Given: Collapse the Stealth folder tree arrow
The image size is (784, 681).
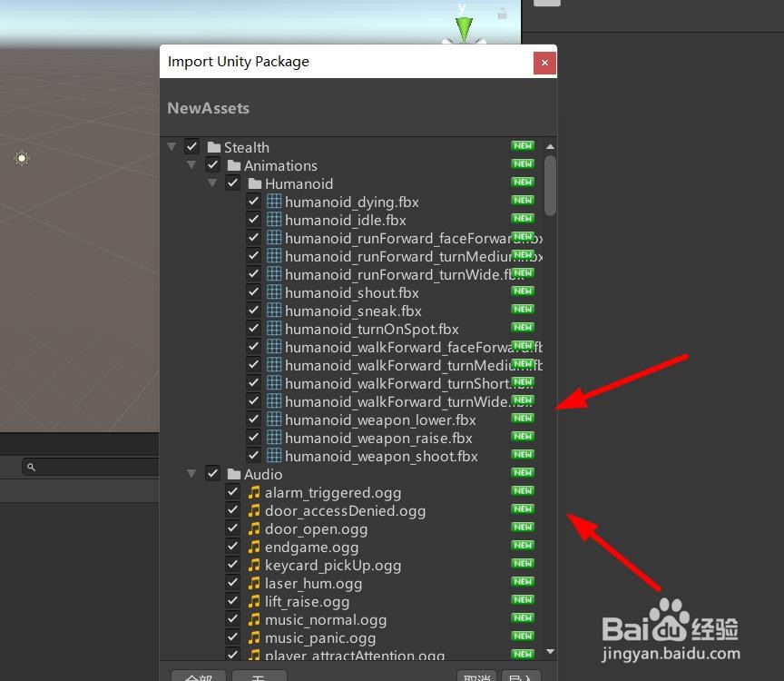Looking at the screenshot, I should point(171,146).
